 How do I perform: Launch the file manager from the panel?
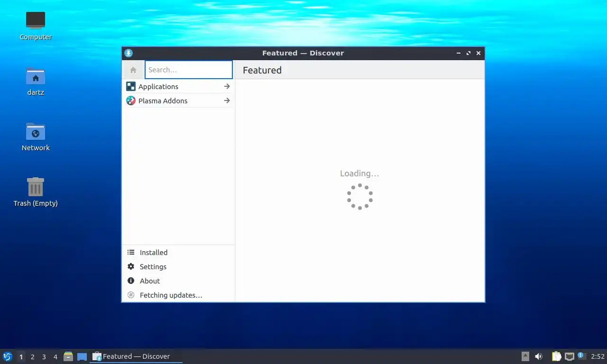tap(68, 356)
